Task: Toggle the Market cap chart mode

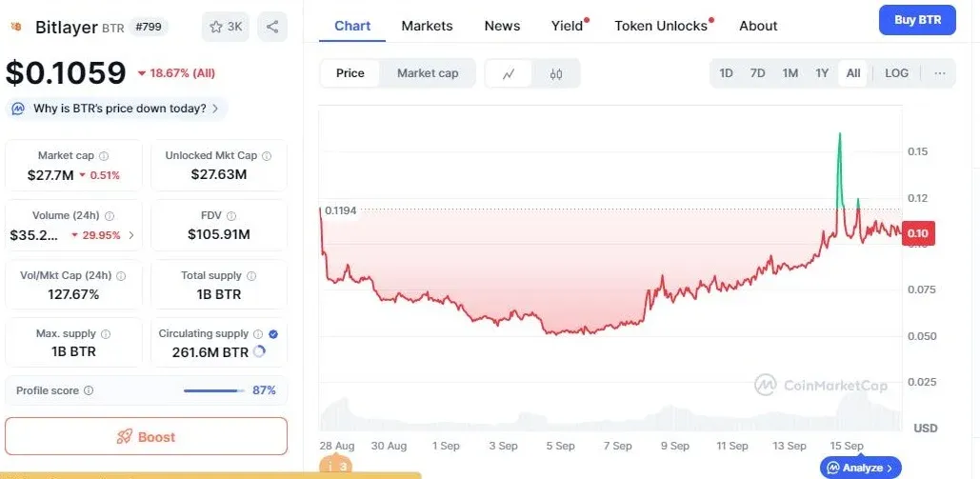Action: pos(428,73)
